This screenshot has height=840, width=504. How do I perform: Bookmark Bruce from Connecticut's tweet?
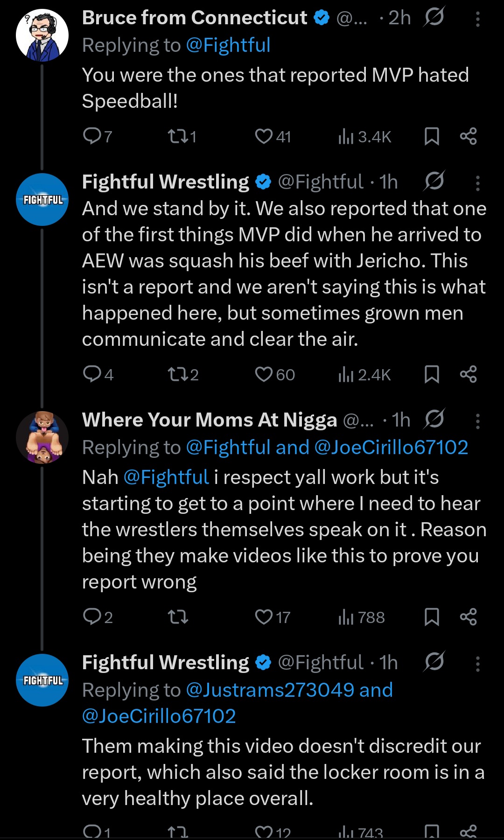click(432, 136)
